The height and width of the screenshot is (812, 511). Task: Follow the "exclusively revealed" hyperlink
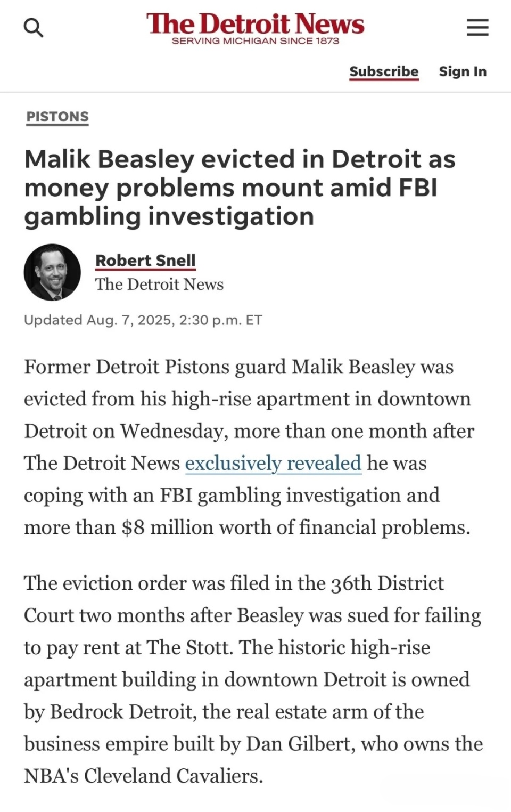click(x=273, y=463)
